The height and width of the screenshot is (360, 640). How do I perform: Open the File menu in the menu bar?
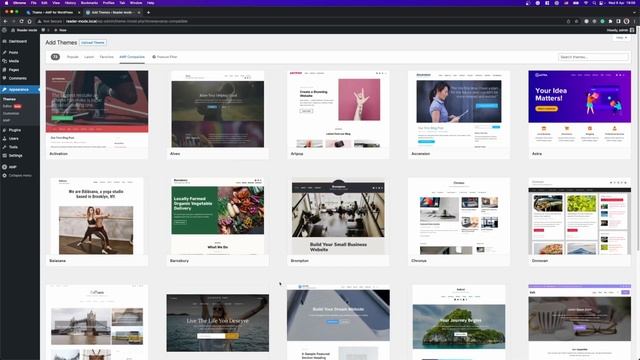pyautogui.click(x=33, y=3)
